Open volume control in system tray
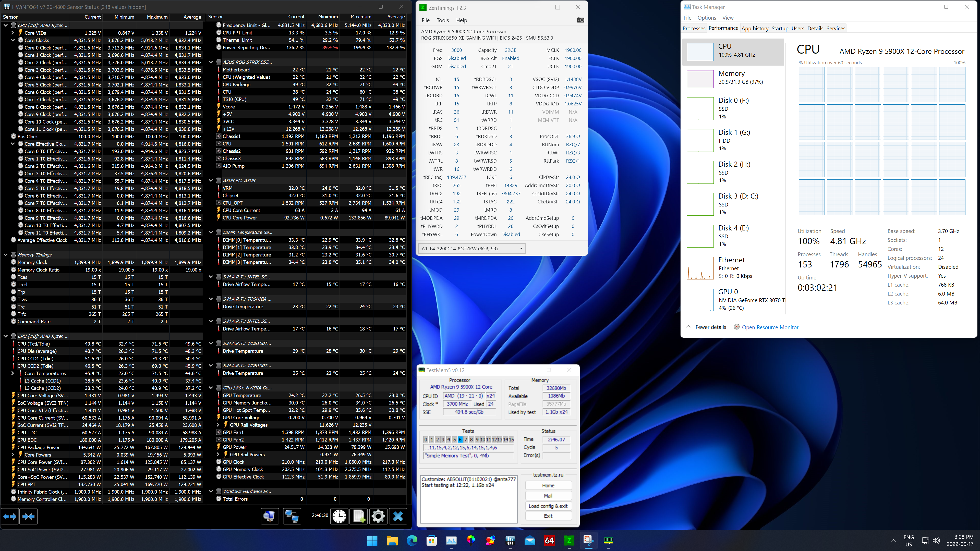980x551 pixels. pos(937,540)
